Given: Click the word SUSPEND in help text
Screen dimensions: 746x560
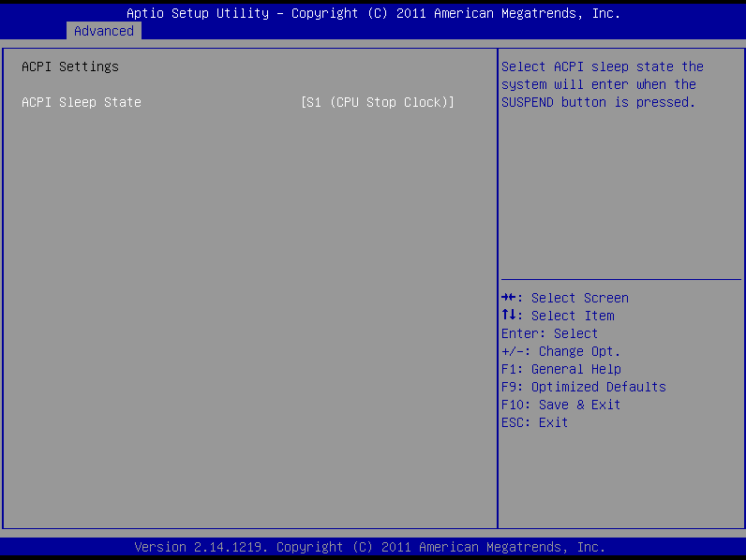Looking at the screenshot, I should point(527,102).
